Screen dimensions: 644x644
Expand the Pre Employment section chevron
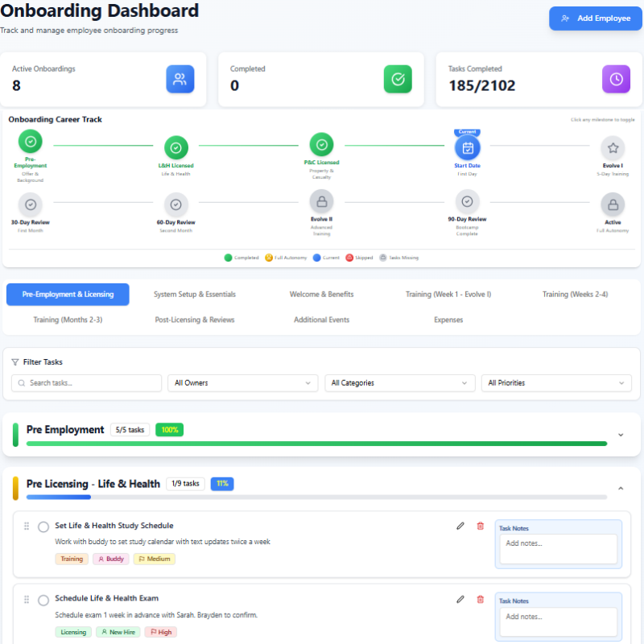pos(621,435)
